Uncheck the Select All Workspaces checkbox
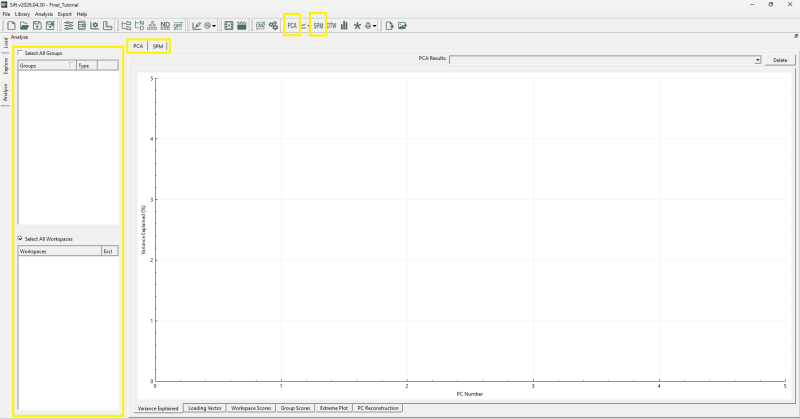This screenshot has width=800, height=419. (20, 238)
